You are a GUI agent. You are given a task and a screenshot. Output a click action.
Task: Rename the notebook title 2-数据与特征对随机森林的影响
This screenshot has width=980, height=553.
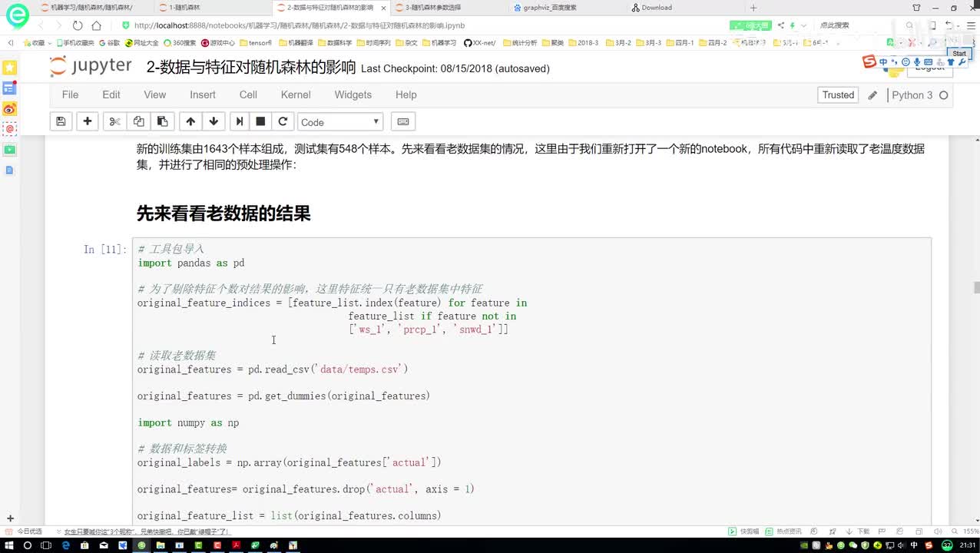(251, 68)
